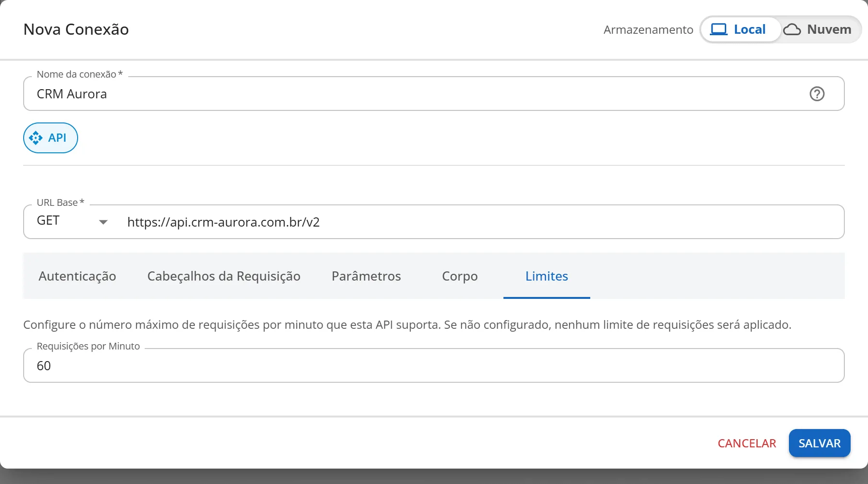Viewport: 868px width, 484px height.
Task: Click the API connector icon in the chip
Action: click(36, 138)
